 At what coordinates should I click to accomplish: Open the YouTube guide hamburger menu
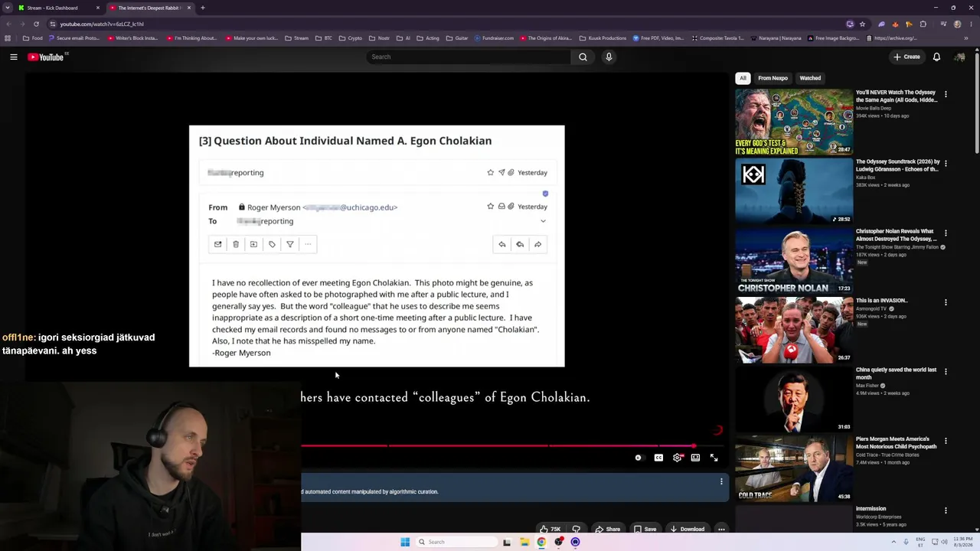(14, 57)
